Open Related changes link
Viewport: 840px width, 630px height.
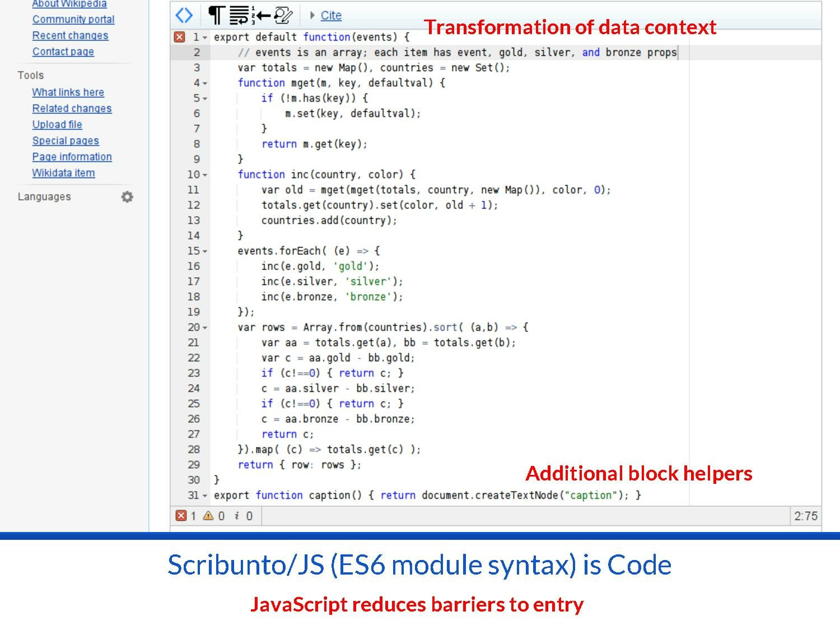72,109
